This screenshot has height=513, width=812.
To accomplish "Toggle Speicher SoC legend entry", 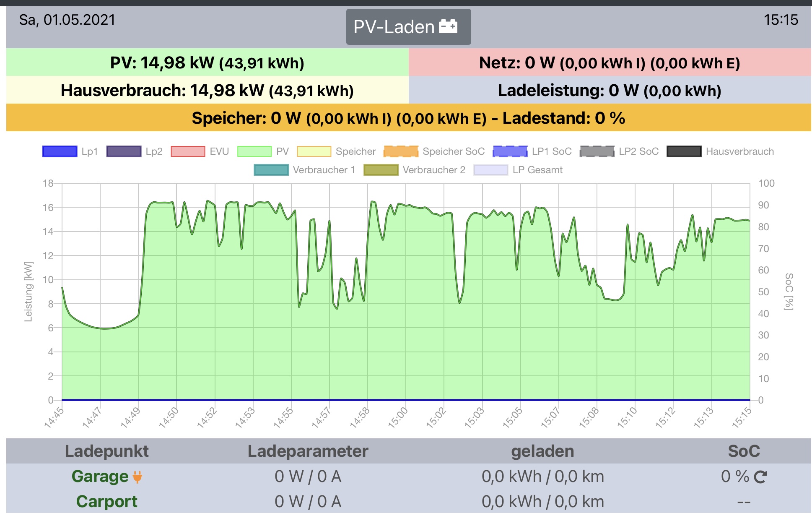I will click(401, 151).
